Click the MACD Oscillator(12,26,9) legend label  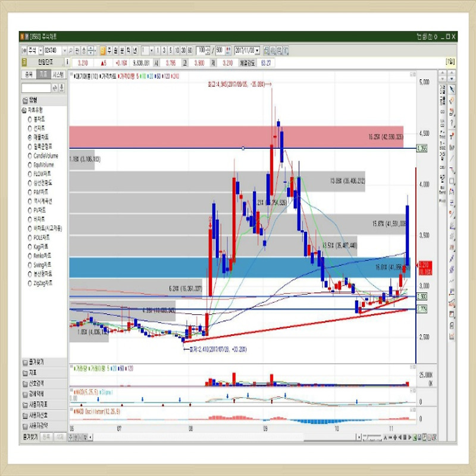coord(97,412)
